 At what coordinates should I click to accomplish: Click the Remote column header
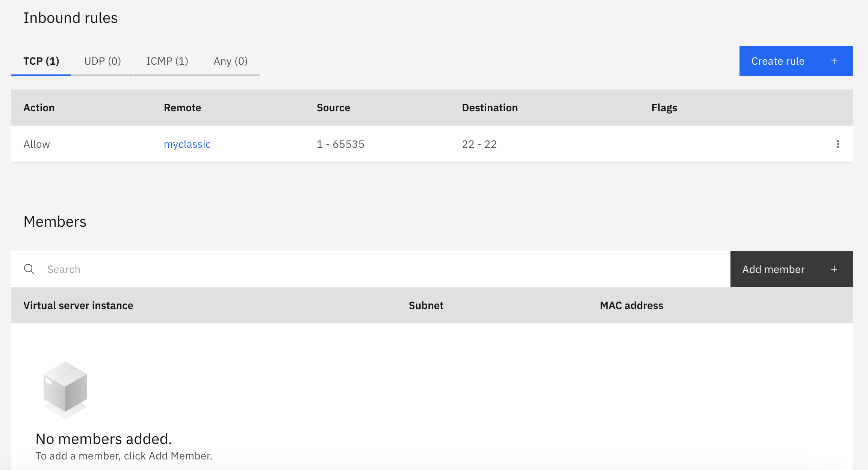tap(183, 108)
